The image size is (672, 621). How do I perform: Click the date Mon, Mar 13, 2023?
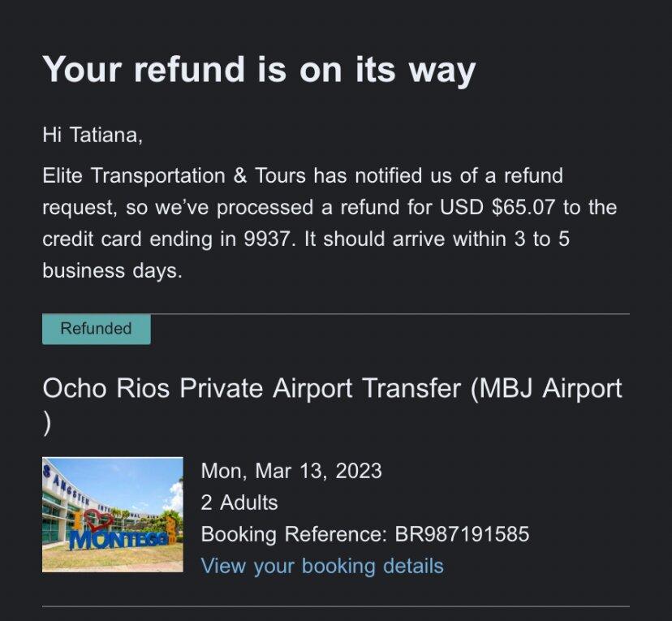(x=291, y=471)
